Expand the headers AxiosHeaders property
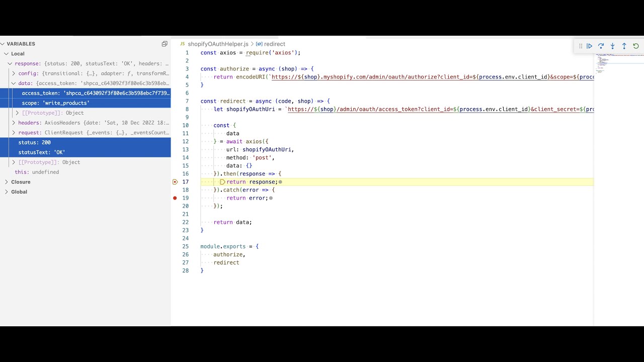The width and height of the screenshot is (644, 362). point(14,123)
